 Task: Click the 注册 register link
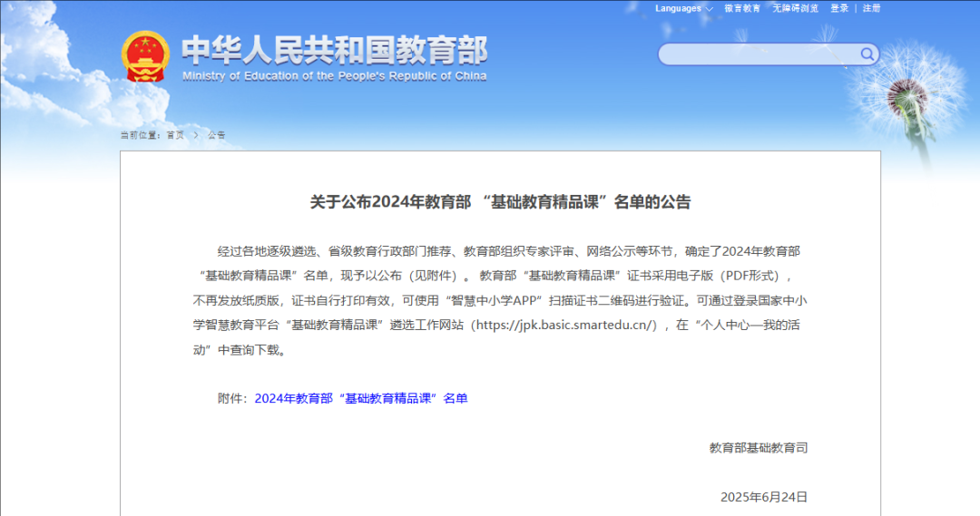click(x=871, y=8)
